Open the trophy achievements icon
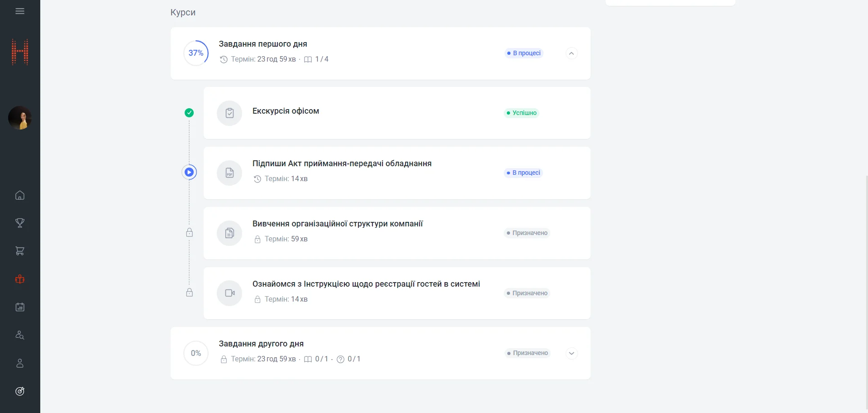 coord(20,223)
